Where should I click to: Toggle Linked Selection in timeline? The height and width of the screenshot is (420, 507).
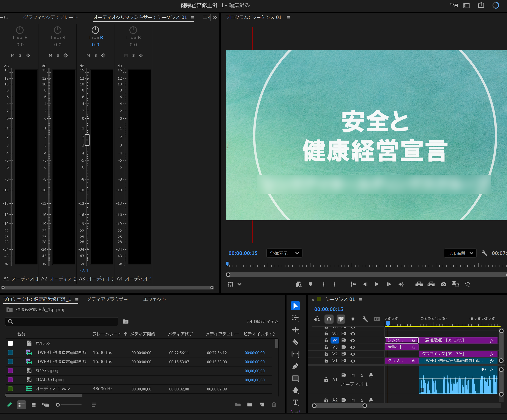click(341, 319)
